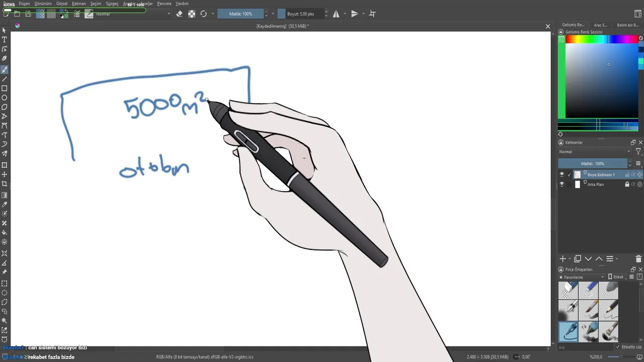This screenshot has width=644, height=362.
Task: Open layer blending mode dropdown in Katmanlar
Action: pos(595,152)
